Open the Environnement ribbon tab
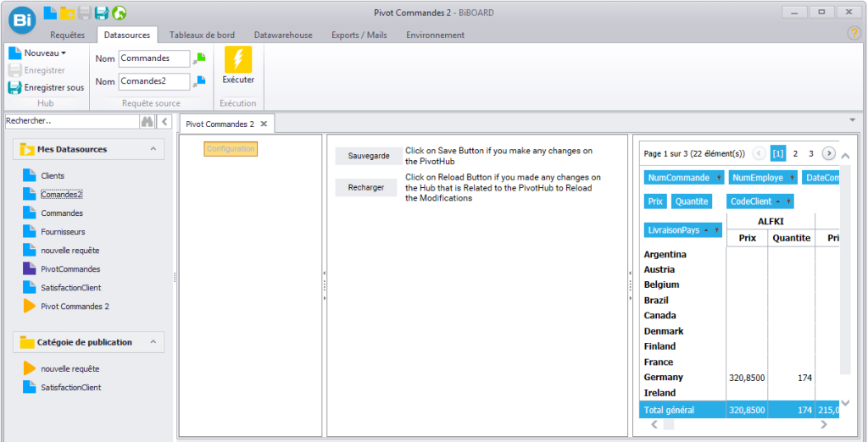Screen dimensions: 868x442 point(435,35)
